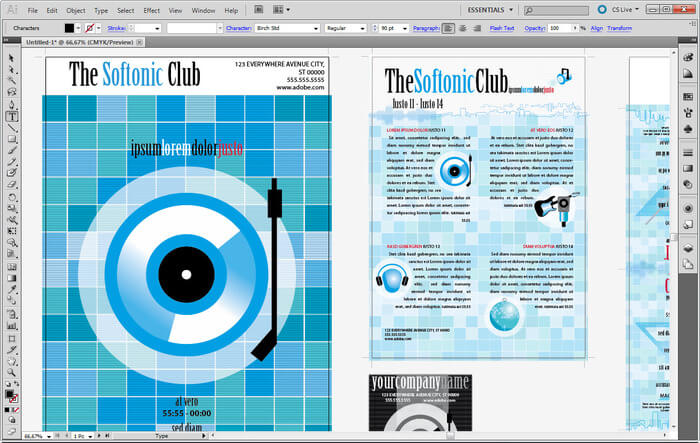Screen dimensions: 700x443
Task: Select the Hand tool
Action: tap(12, 361)
